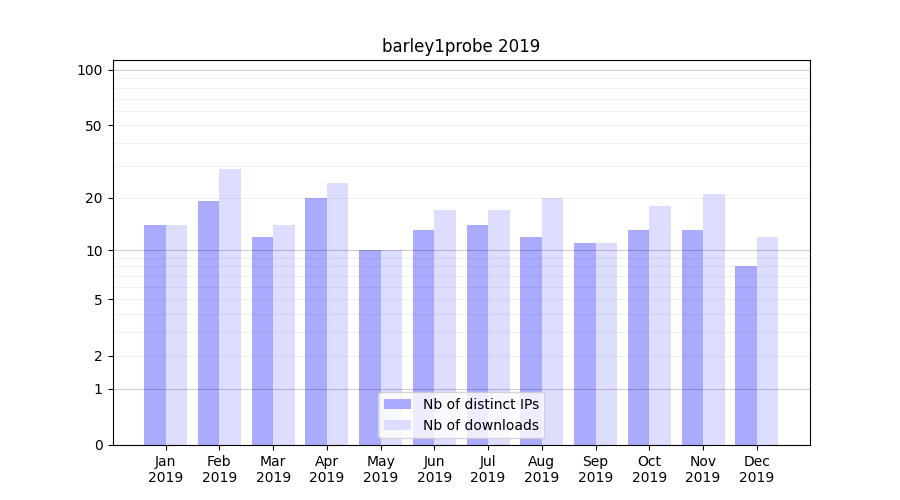This screenshot has height=500, width=900.
Task: Click the Sep 2019 x-axis label
Action: pos(595,469)
